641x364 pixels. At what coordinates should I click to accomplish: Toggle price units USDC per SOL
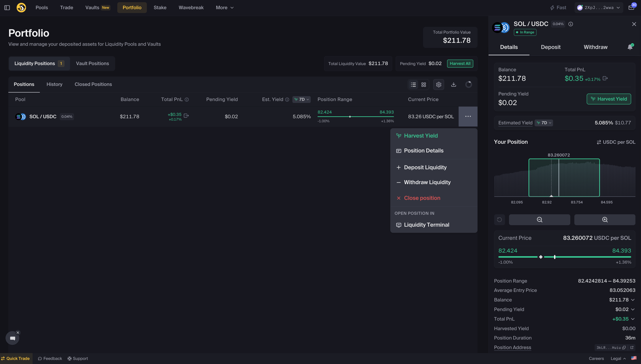coord(616,142)
